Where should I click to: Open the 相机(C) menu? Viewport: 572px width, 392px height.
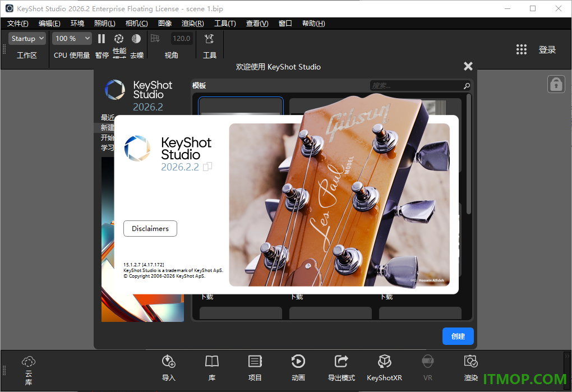coord(136,24)
